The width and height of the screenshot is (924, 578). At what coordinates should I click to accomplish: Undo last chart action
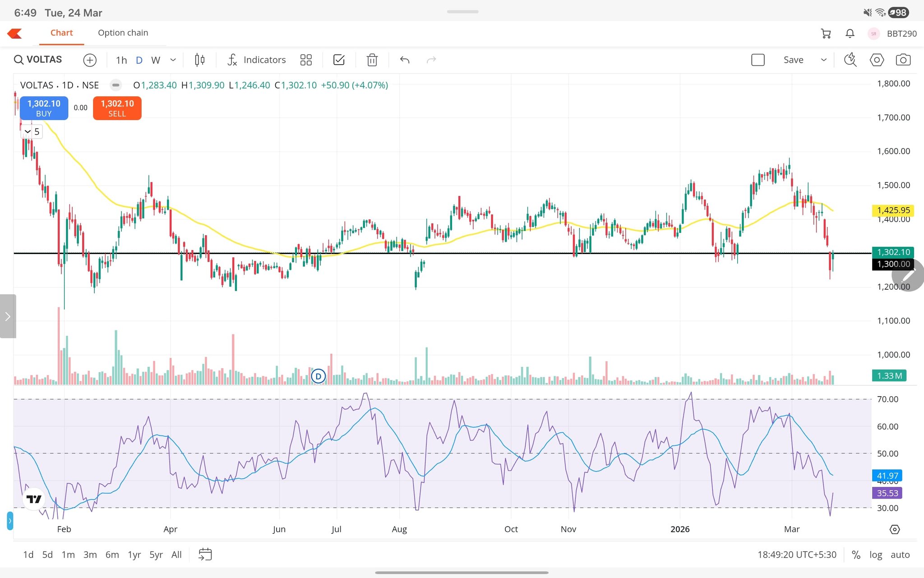(405, 60)
